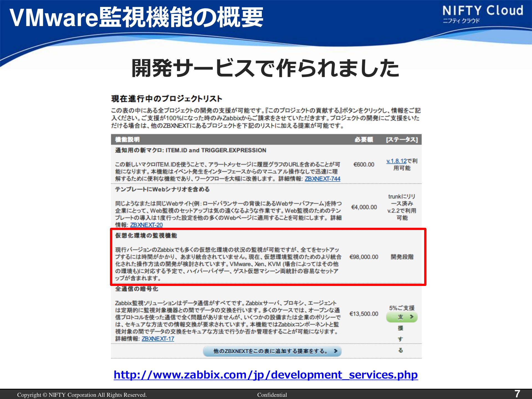Open the ZBXNEXT-17 details link
This screenshot has height=399, width=532.
[158, 339]
